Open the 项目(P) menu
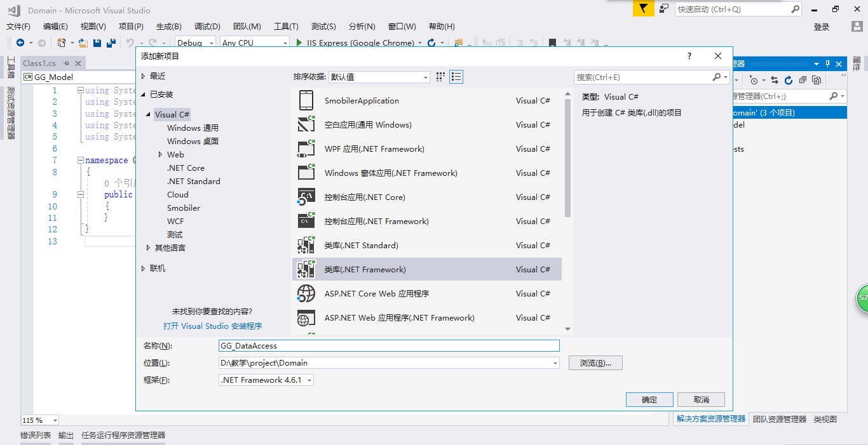This screenshot has height=445, width=868. [131, 26]
